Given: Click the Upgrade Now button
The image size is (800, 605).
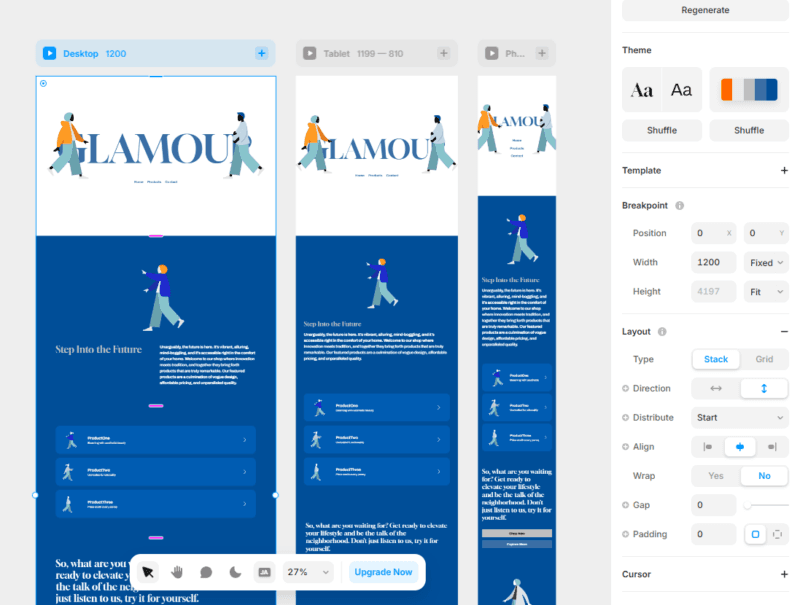Looking at the screenshot, I should click(382, 572).
